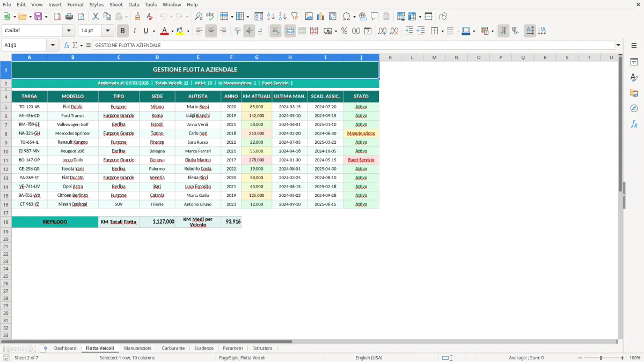Insert a comment
644x362 pixels.
[375, 17]
